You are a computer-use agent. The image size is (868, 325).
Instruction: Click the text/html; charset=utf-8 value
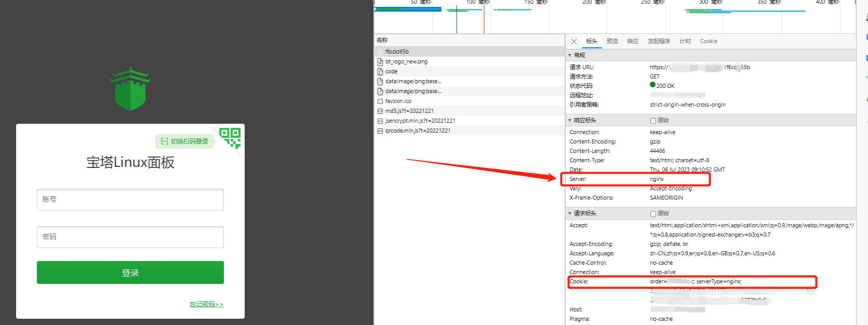[679, 160]
